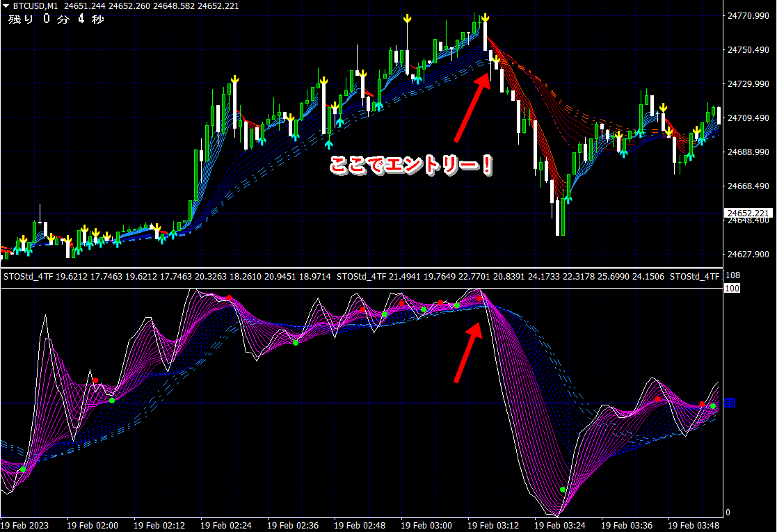Click the red dot at stochastic peak near 03:12
777x532 pixels.
tap(479, 298)
